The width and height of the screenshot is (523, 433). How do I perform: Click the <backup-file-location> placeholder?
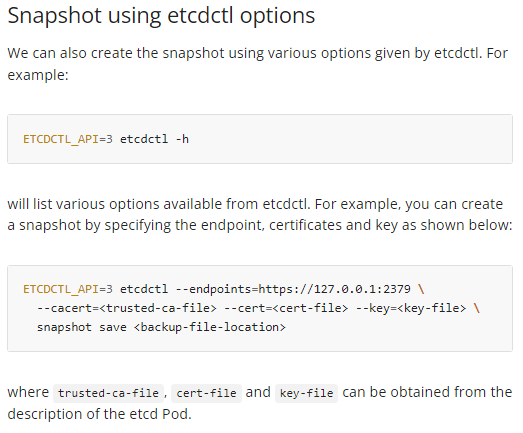(x=210, y=327)
